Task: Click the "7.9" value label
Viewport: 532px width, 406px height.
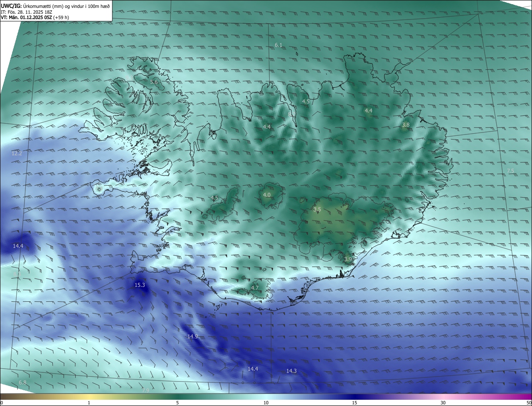Action: 145,390
